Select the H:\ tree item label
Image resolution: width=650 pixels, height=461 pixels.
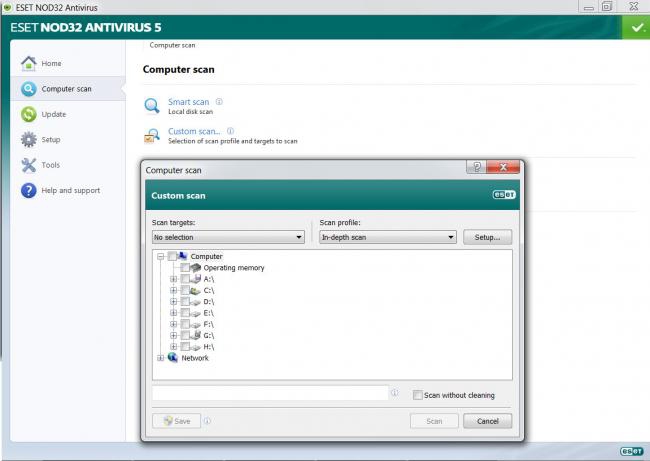coord(209,347)
